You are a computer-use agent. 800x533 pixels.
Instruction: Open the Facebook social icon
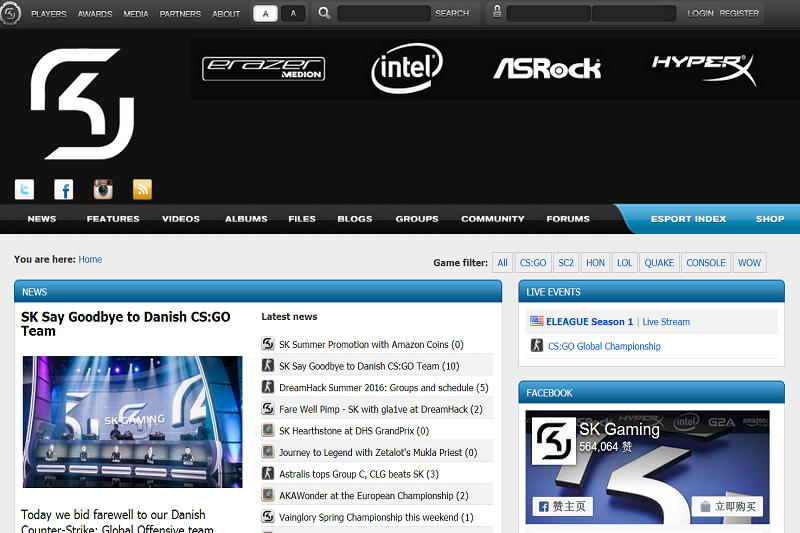click(x=64, y=189)
